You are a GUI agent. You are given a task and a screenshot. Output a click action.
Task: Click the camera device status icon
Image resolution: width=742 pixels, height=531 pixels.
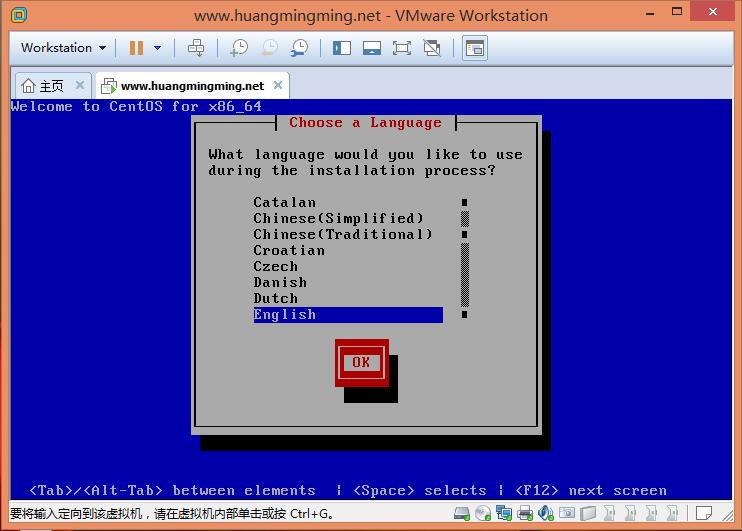pos(567,513)
